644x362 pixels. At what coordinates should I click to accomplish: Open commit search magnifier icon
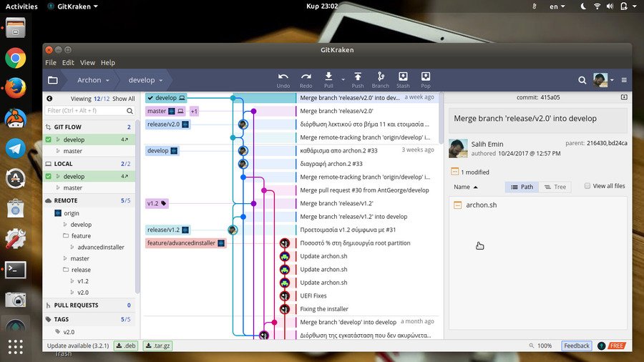[582, 80]
